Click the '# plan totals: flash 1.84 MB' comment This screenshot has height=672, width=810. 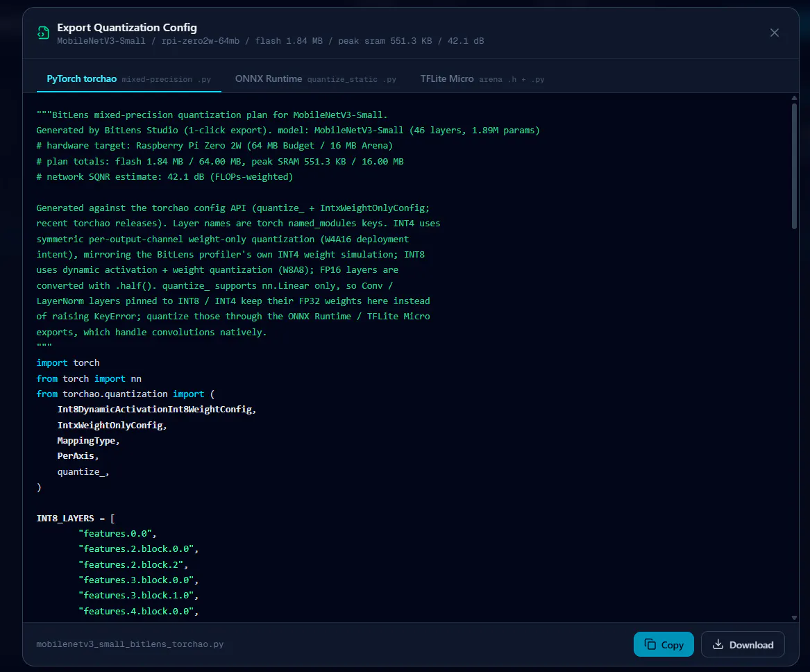pyautogui.click(x=220, y=161)
